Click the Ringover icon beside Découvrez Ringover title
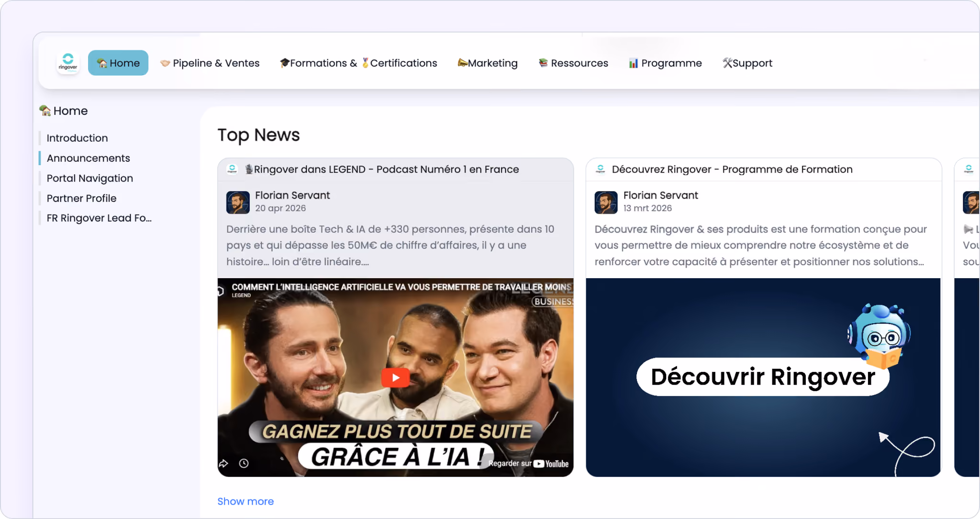Screen dimensions: 980x519 [x=601, y=169]
